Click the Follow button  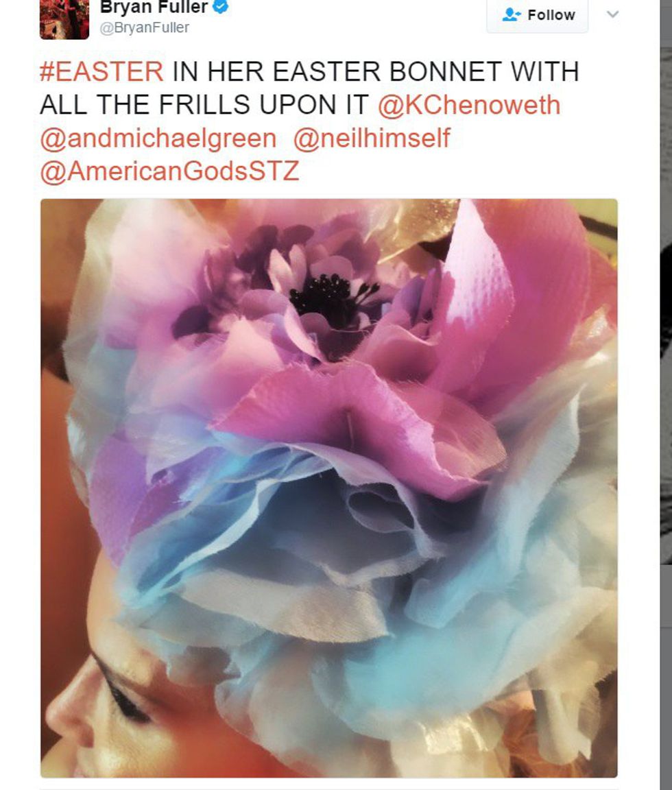537,16
